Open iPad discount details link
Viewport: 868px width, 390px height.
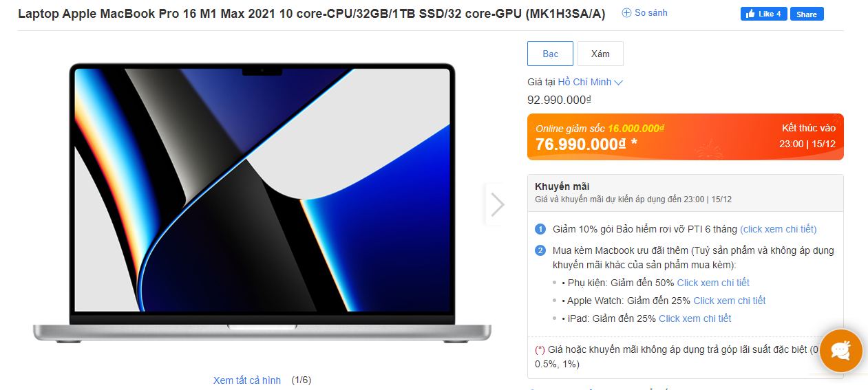coord(695,318)
